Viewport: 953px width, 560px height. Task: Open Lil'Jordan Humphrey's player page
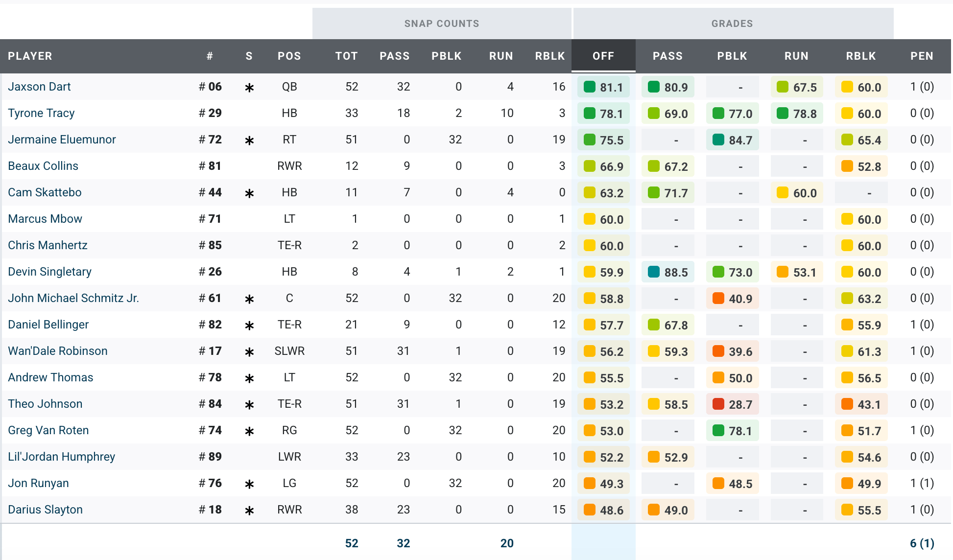coord(61,457)
